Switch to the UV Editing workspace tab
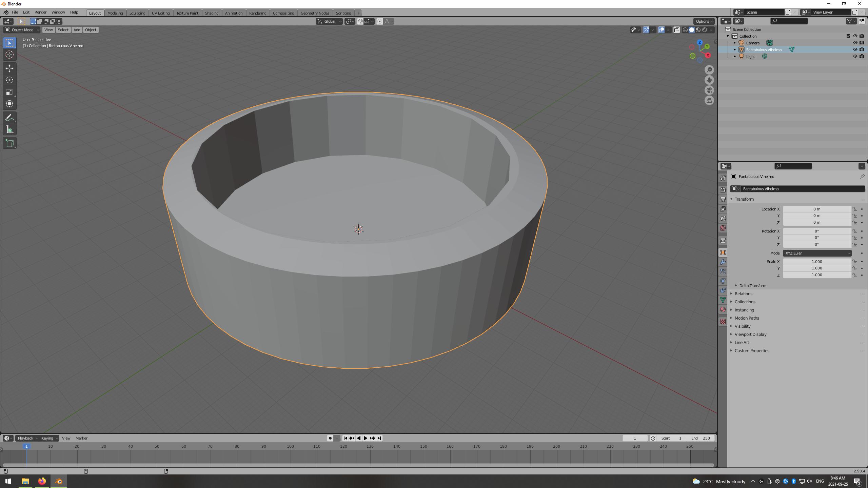 pyautogui.click(x=160, y=13)
